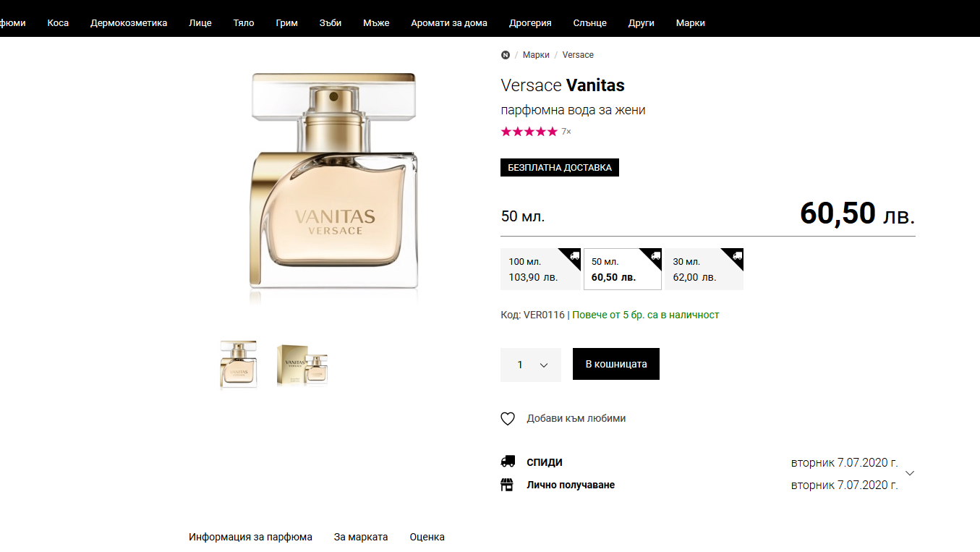This screenshot has width=980, height=552.
Task: Select the 30 мл. size variant
Action: (704, 269)
